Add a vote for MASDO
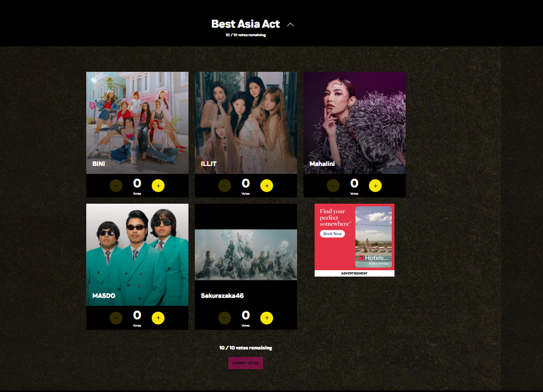 [x=158, y=318]
